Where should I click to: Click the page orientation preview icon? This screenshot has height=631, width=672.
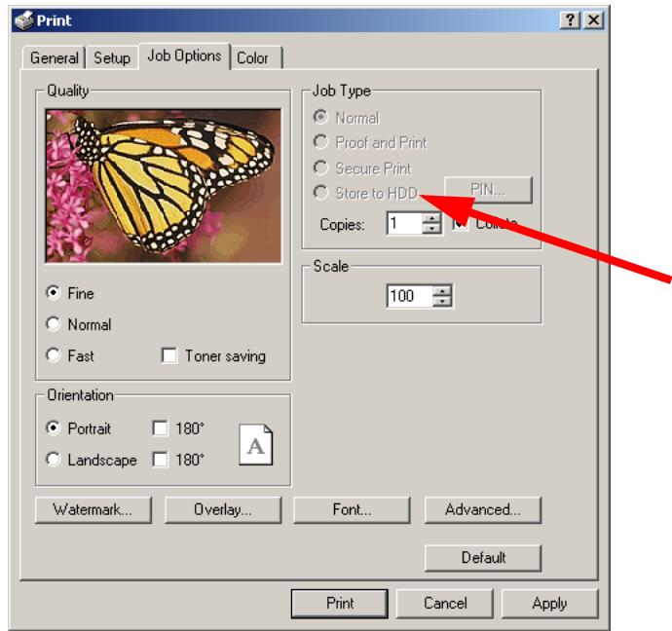[256, 445]
